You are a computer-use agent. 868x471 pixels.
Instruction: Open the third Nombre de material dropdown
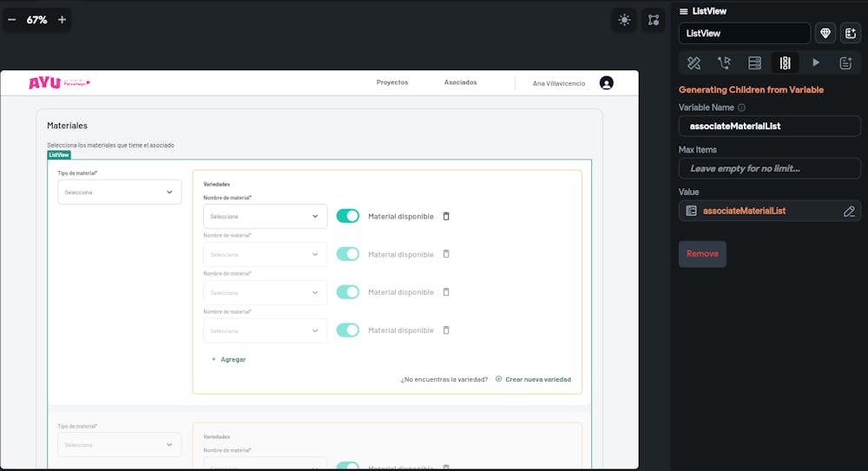(x=265, y=292)
